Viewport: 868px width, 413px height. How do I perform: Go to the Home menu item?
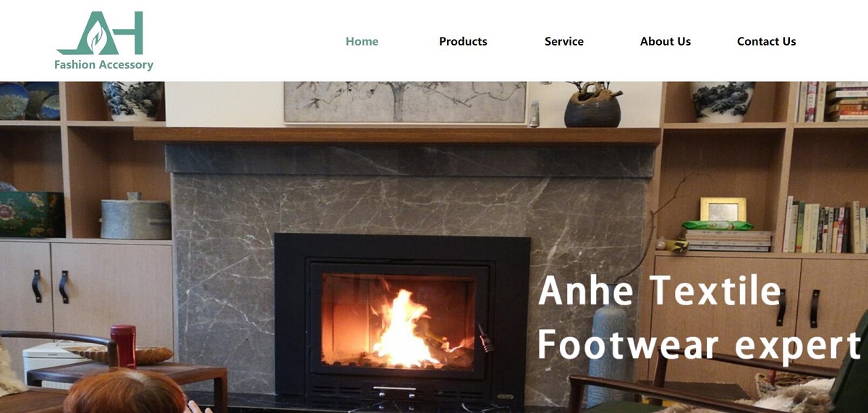[x=362, y=41]
